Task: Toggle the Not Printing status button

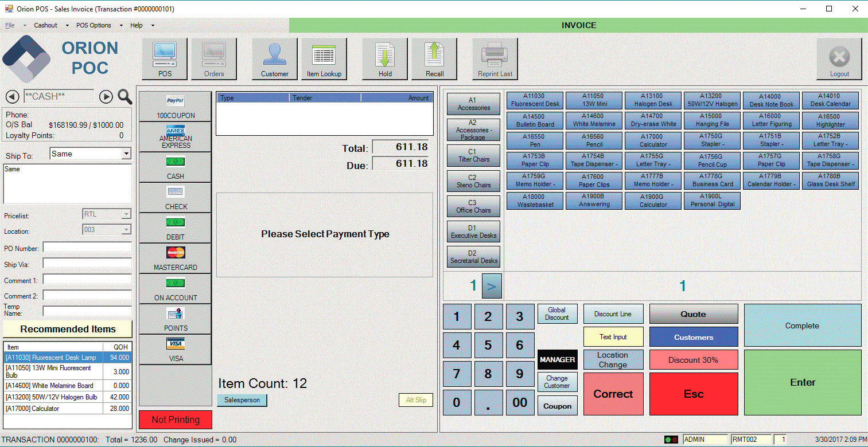Action: click(x=175, y=419)
